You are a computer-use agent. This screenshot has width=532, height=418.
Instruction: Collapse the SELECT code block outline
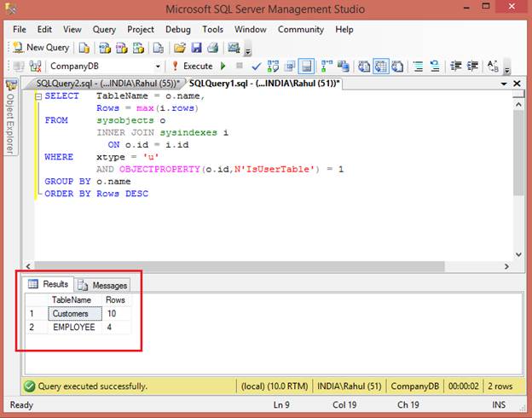tap(38, 97)
